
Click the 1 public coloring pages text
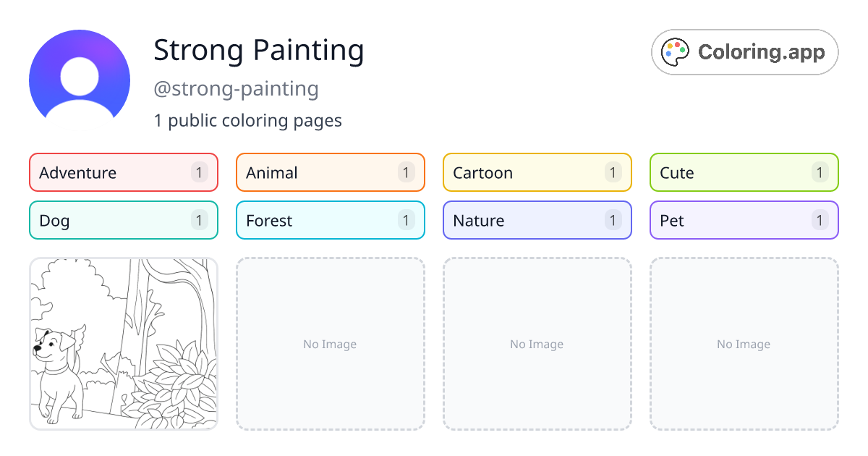[248, 120]
